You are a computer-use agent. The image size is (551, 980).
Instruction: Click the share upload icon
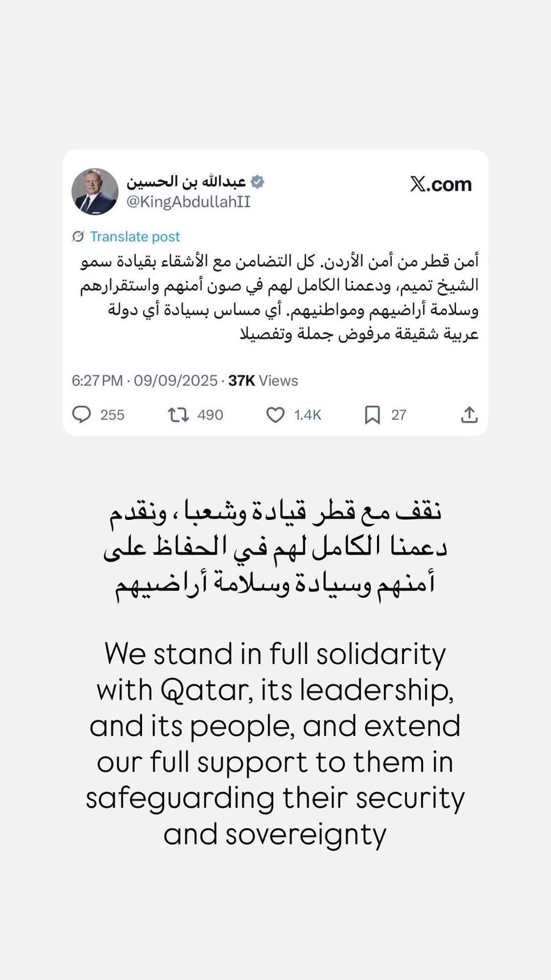coord(469,415)
